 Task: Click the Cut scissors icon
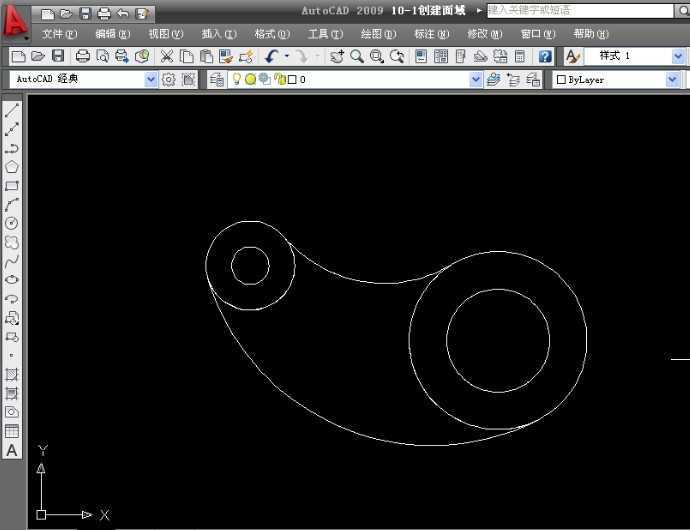point(166,56)
